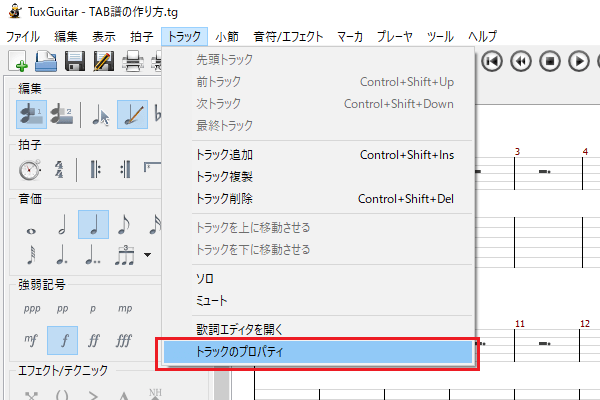The height and width of the screenshot is (400, 600).
Task: Select 歌詞エディタを開く menu entry
Action: (x=318, y=329)
